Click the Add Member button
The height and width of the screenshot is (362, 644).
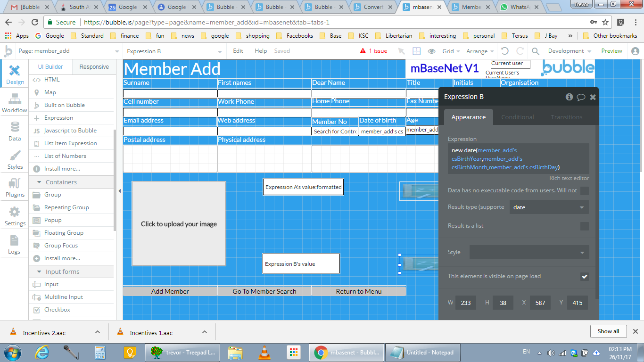(x=170, y=291)
